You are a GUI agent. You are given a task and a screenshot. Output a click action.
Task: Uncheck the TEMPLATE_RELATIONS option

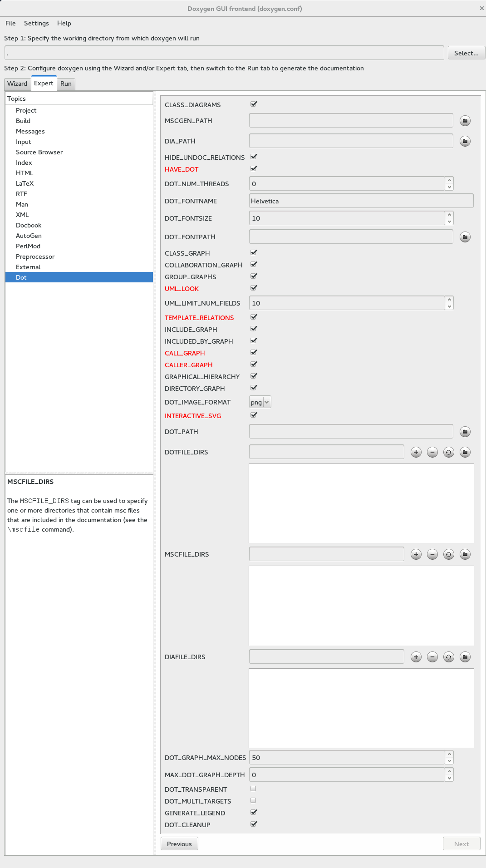[x=254, y=317]
